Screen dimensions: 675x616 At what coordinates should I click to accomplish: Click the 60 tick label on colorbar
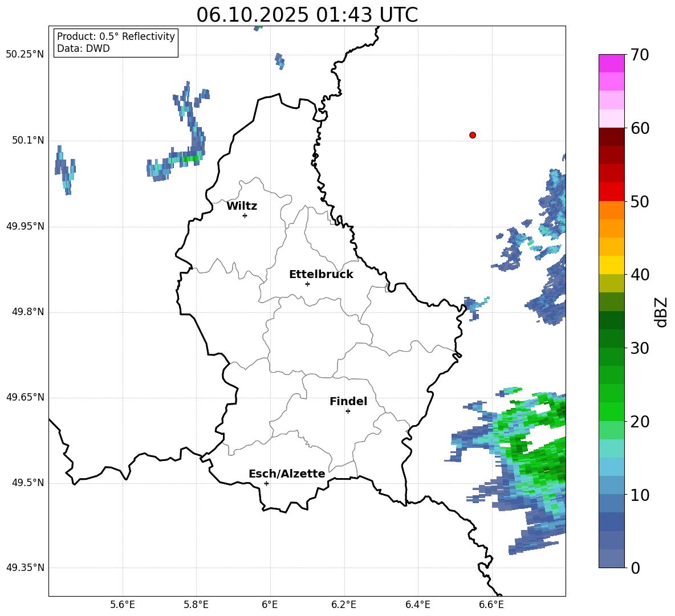[640, 128]
